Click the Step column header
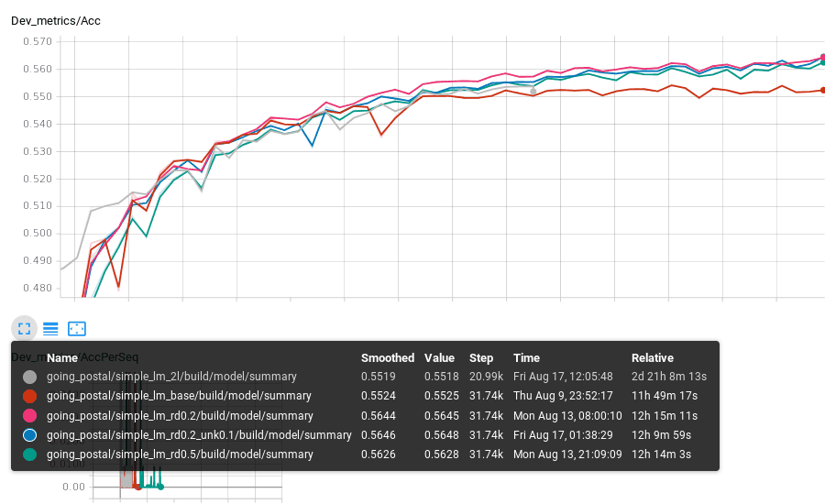The width and height of the screenshot is (825, 504). click(x=481, y=358)
